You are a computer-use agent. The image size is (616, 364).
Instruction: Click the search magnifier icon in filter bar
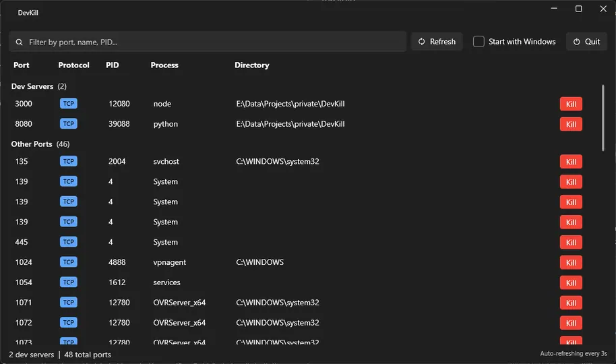click(19, 42)
